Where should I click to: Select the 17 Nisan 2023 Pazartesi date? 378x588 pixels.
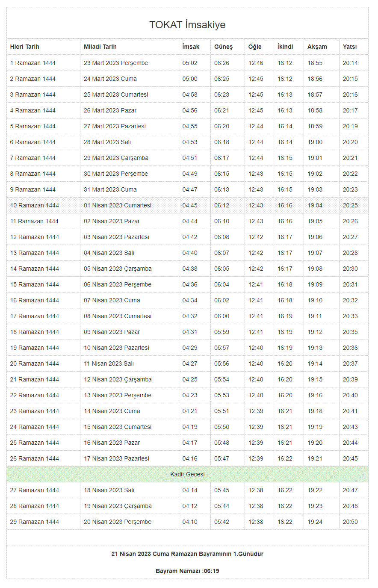pos(116,458)
